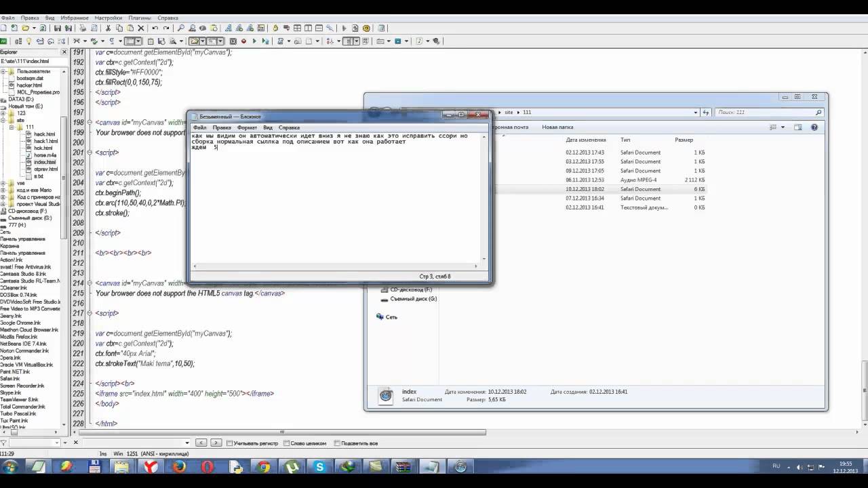
Task: Click the find previous '<' button
Action: 201,443
